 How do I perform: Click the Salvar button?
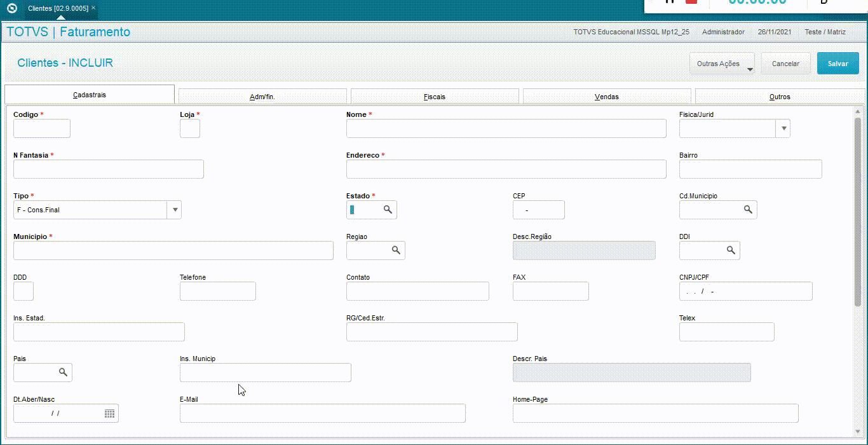tap(838, 64)
